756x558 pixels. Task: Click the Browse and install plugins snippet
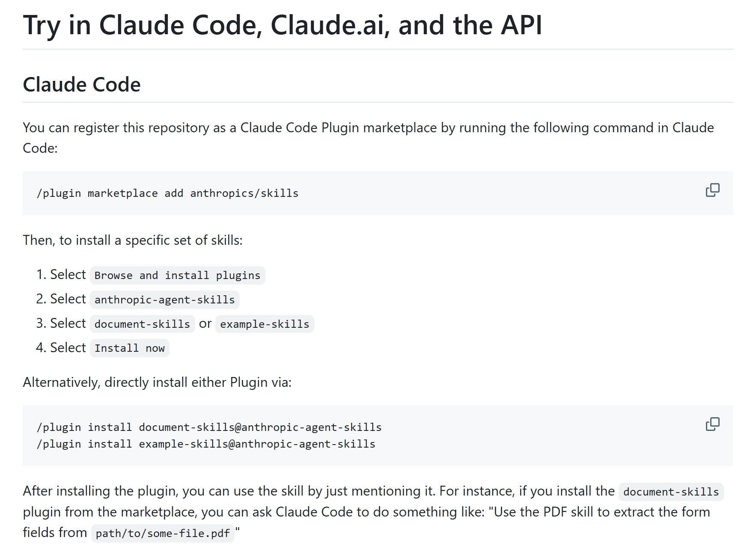click(177, 275)
